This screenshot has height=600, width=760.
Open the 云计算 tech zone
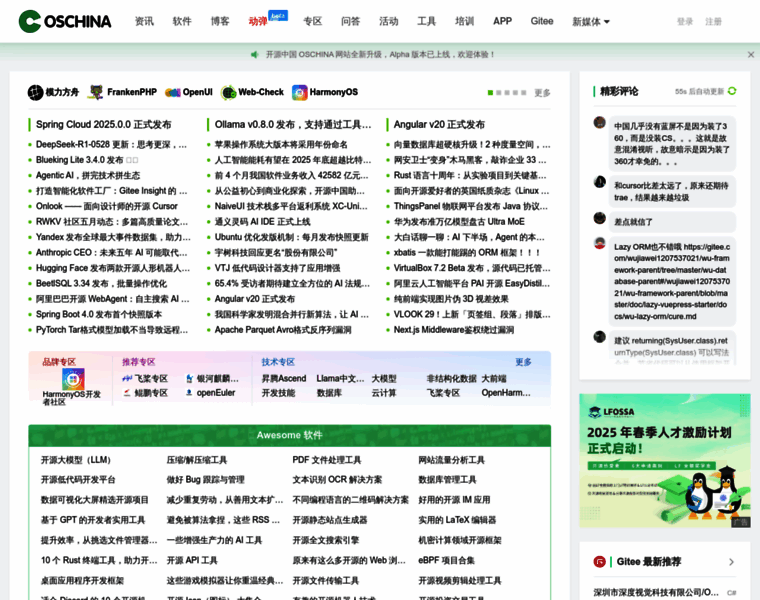pyautogui.click(x=384, y=393)
